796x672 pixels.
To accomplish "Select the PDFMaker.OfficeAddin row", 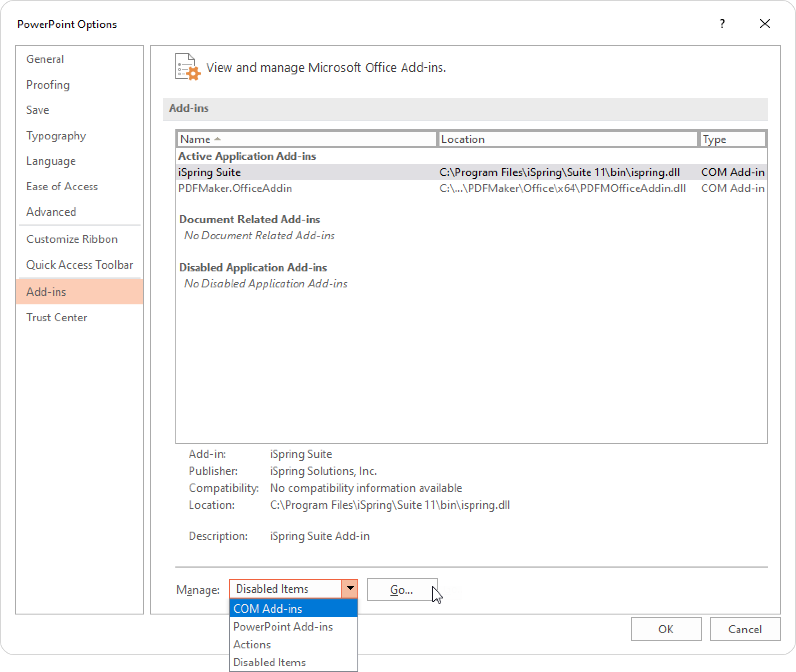I will 471,188.
